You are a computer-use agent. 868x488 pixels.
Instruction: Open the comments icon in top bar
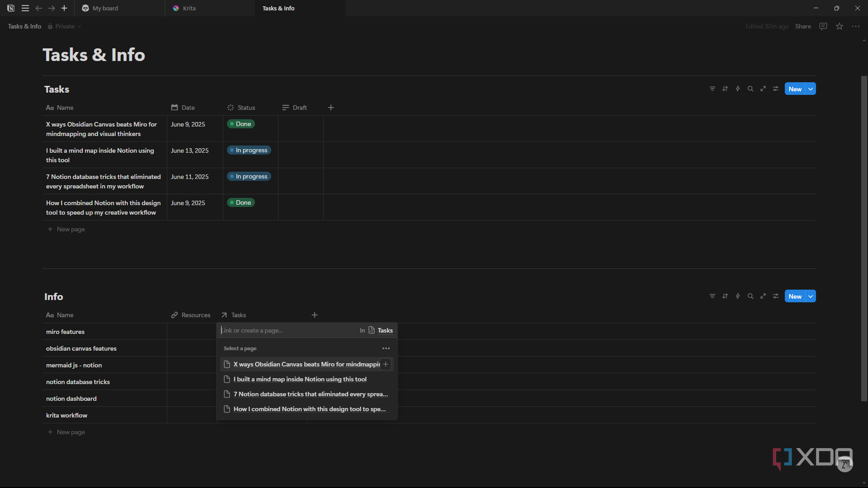[x=823, y=26]
